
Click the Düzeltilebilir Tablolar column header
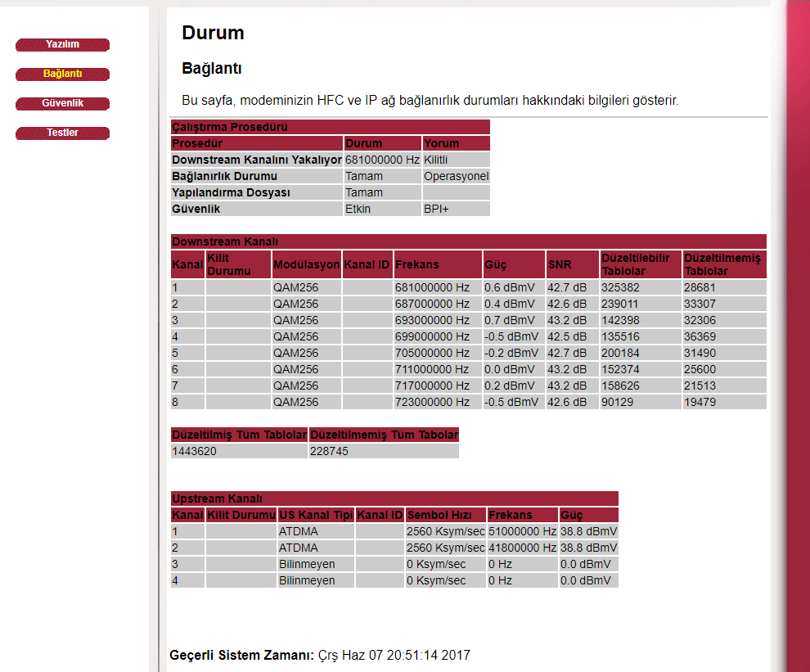click(635, 264)
